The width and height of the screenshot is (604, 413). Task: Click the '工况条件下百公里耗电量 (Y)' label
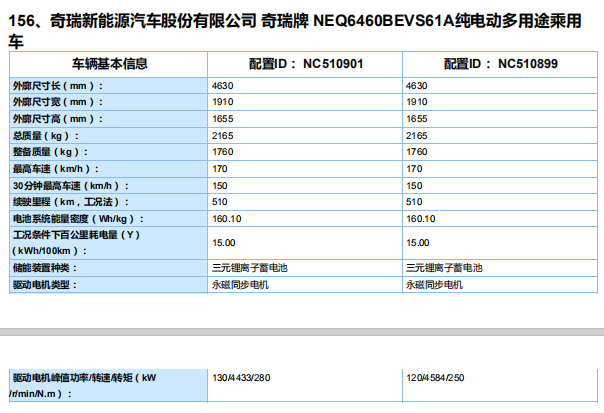point(76,243)
